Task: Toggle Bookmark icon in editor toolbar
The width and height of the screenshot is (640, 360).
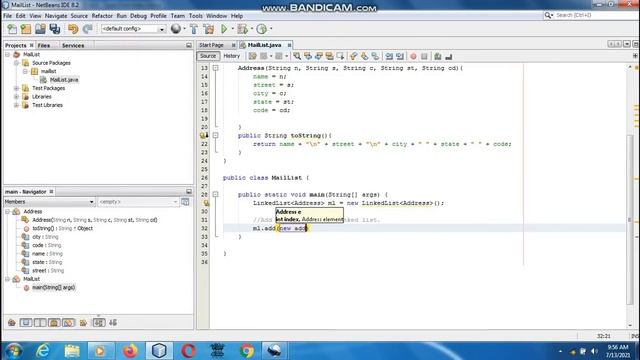Action: tap(375, 56)
